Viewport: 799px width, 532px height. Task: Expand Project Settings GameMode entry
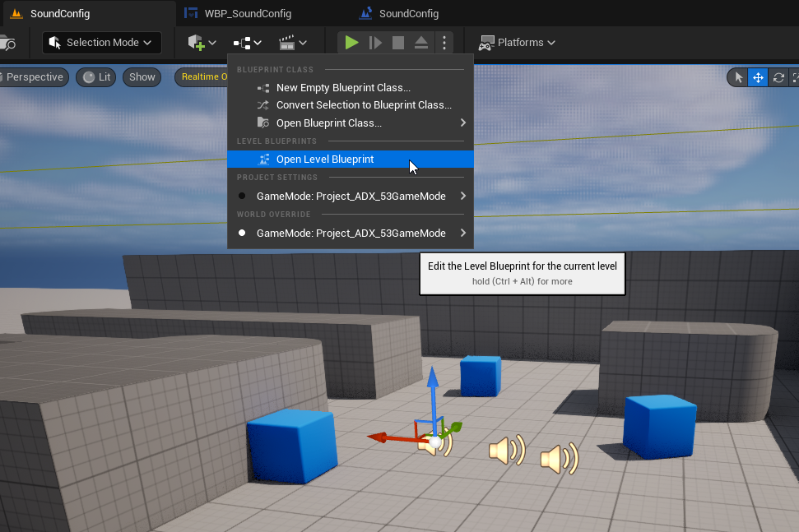350,196
